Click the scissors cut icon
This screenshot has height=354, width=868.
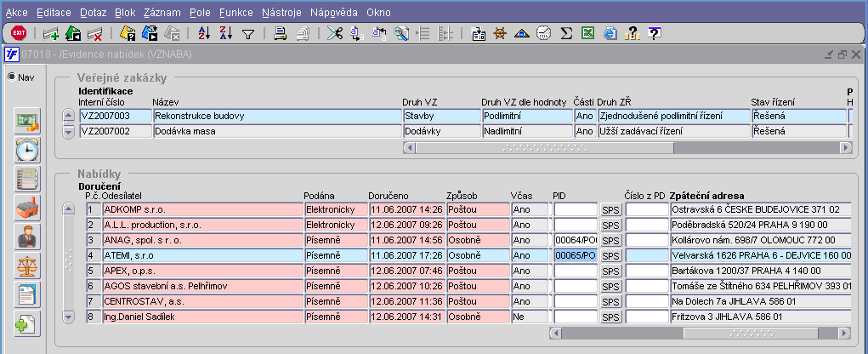point(335,34)
